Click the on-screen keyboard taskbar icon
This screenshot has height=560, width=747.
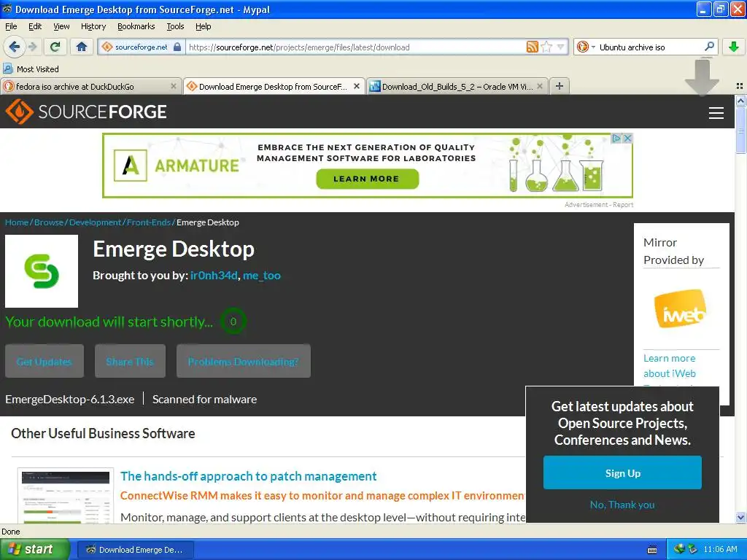click(652, 550)
